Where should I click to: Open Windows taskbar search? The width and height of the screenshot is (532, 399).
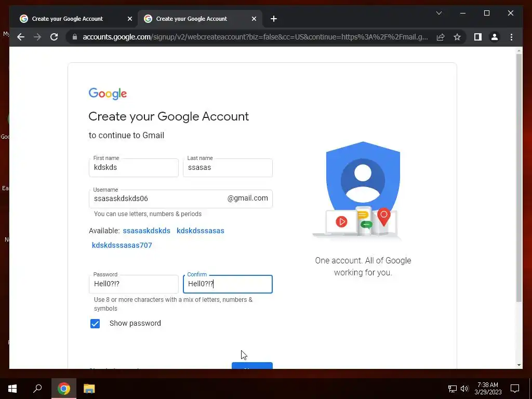[37, 389]
